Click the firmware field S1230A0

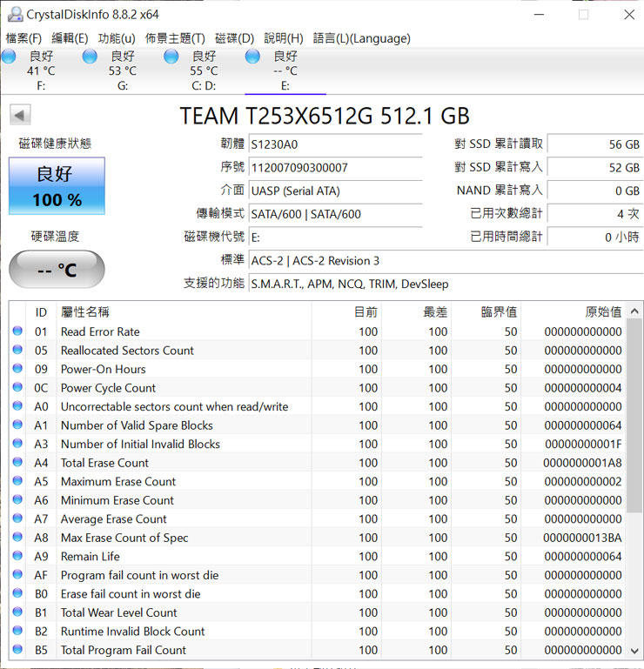click(x=335, y=144)
